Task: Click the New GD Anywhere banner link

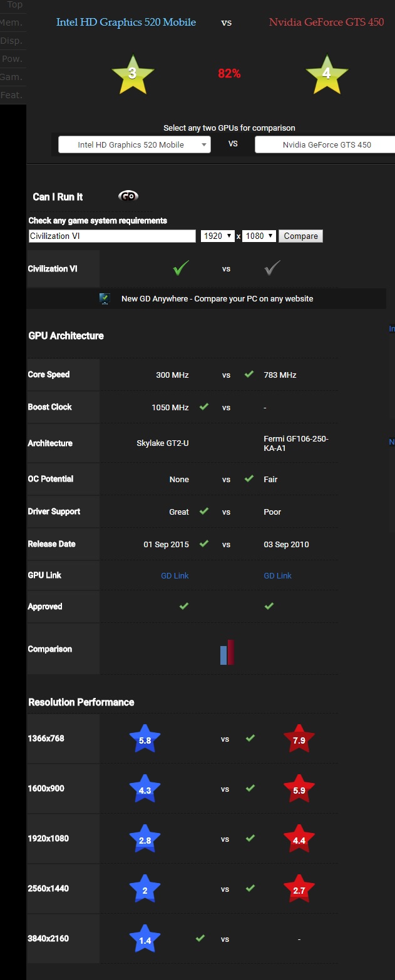Action: (x=217, y=298)
